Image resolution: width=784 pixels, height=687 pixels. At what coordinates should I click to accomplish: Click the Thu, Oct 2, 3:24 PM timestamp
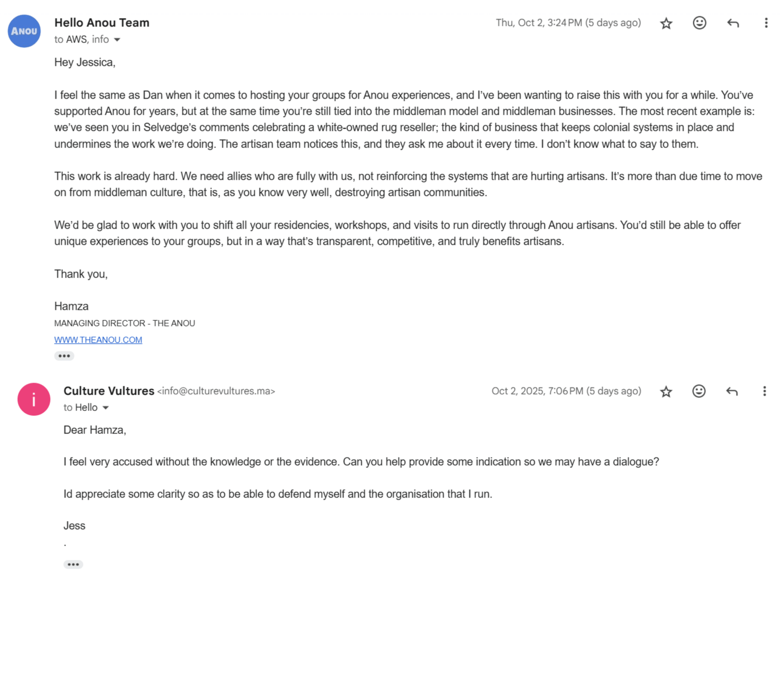[568, 23]
